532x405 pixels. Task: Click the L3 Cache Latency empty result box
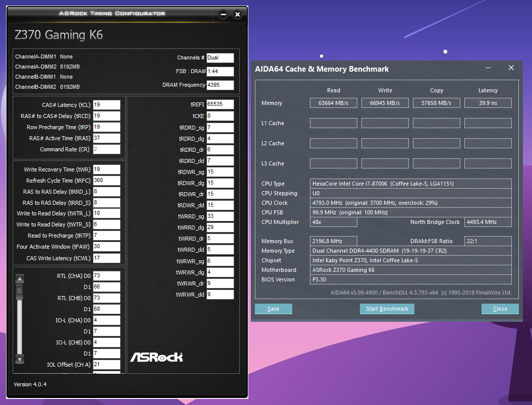(488, 163)
